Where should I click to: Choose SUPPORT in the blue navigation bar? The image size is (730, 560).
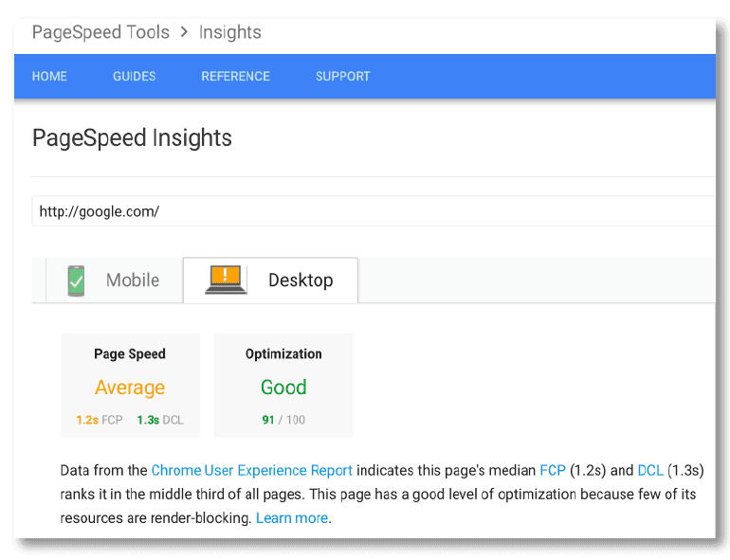coord(342,77)
